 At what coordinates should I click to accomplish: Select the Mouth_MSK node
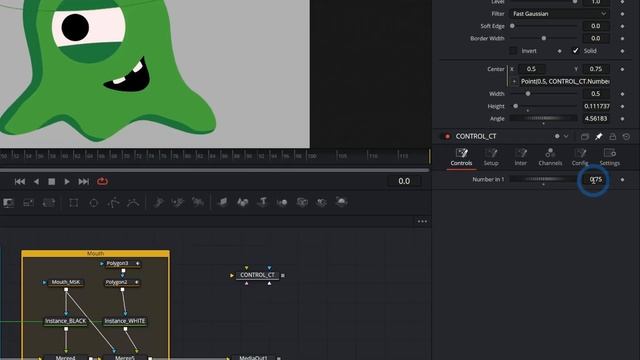coord(66,282)
